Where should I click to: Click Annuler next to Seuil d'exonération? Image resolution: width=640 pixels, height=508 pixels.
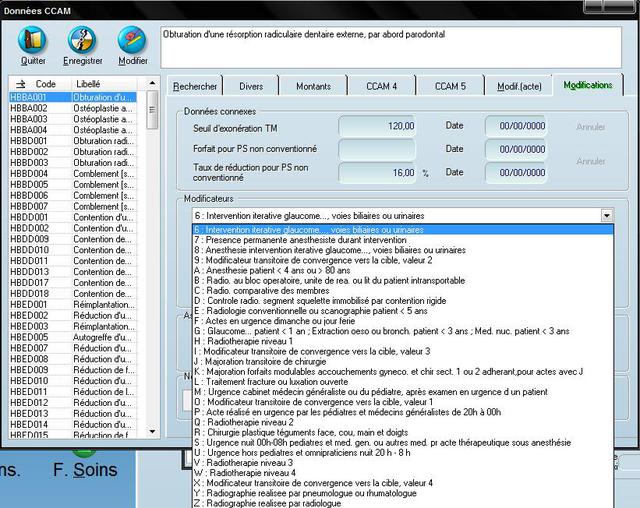point(591,127)
